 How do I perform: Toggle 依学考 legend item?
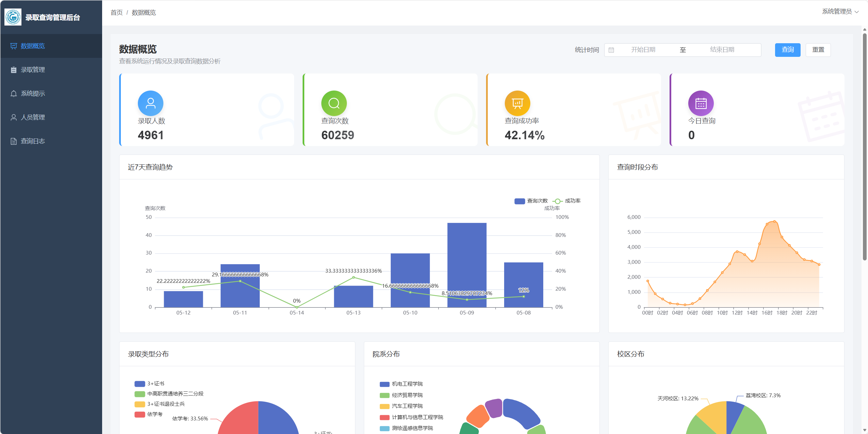148,414
